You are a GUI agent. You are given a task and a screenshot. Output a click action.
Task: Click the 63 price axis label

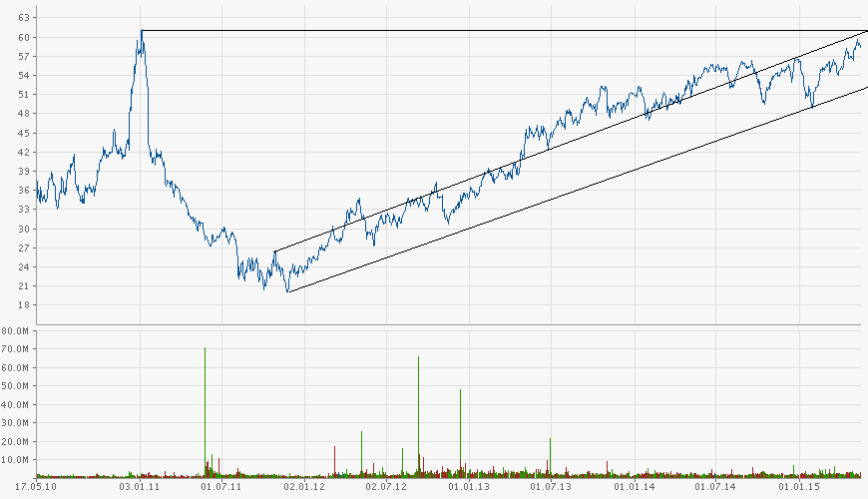coord(22,18)
